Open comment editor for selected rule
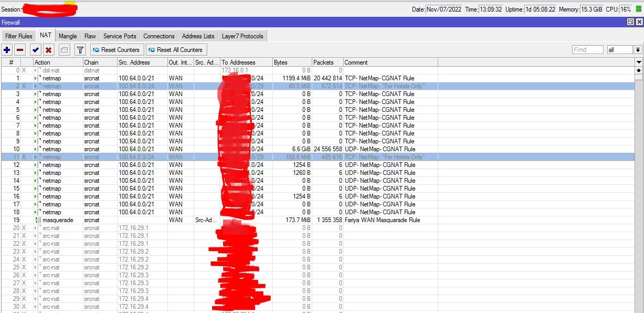Viewport: 644px width, 313px height. click(x=64, y=49)
